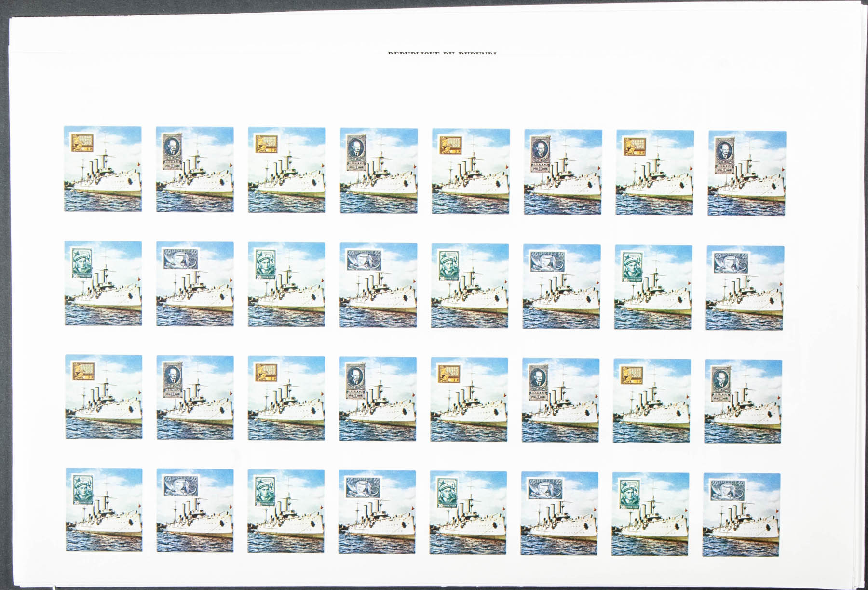Click the seventh stamp in the bottom row

[650, 514]
